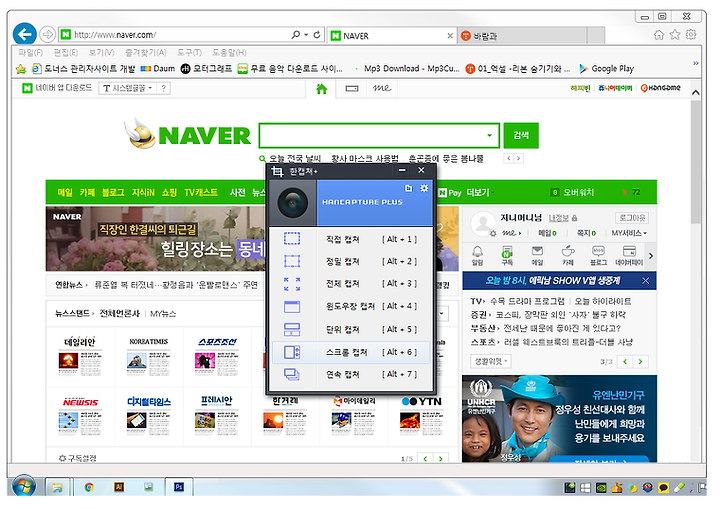Open the 지식iN link in the nav bar
This screenshot has width=720, height=509.
pyautogui.click(x=143, y=192)
